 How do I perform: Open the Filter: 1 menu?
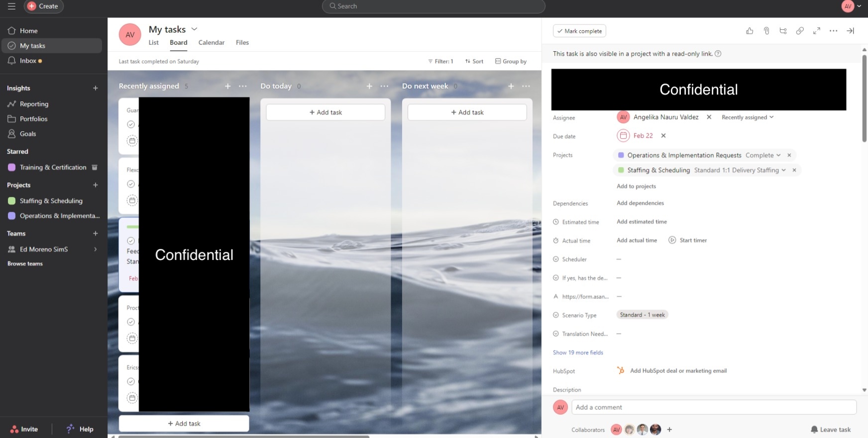click(440, 61)
